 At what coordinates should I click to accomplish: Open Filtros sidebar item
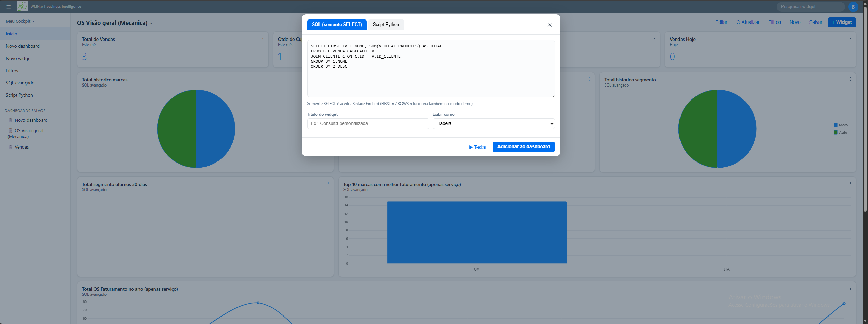click(35, 71)
